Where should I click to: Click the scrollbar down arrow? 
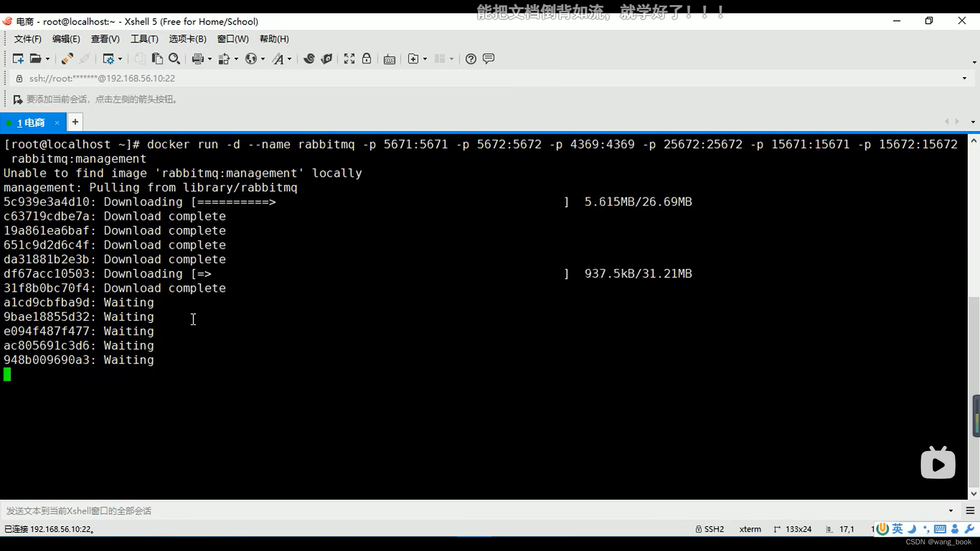[x=974, y=493]
